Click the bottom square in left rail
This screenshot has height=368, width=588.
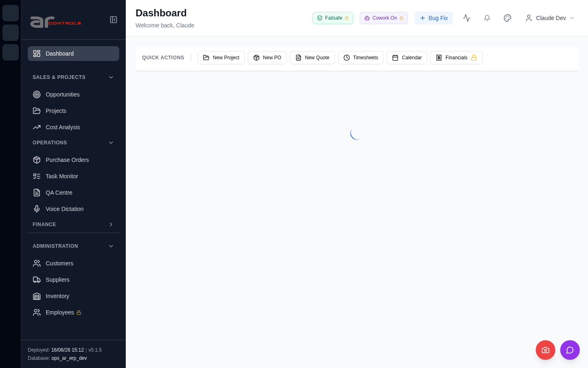[x=11, y=52]
